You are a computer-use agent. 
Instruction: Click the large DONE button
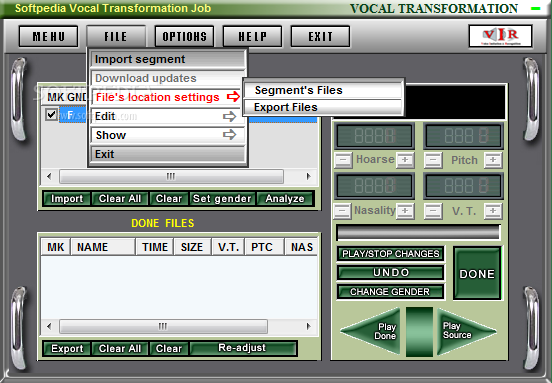pyautogui.click(x=477, y=274)
